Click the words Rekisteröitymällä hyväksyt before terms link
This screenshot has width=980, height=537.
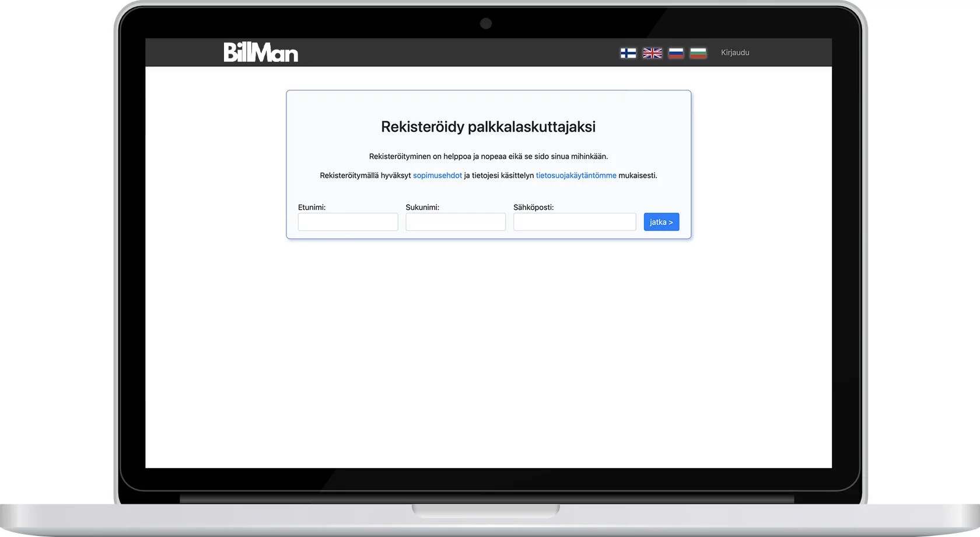click(365, 176)
